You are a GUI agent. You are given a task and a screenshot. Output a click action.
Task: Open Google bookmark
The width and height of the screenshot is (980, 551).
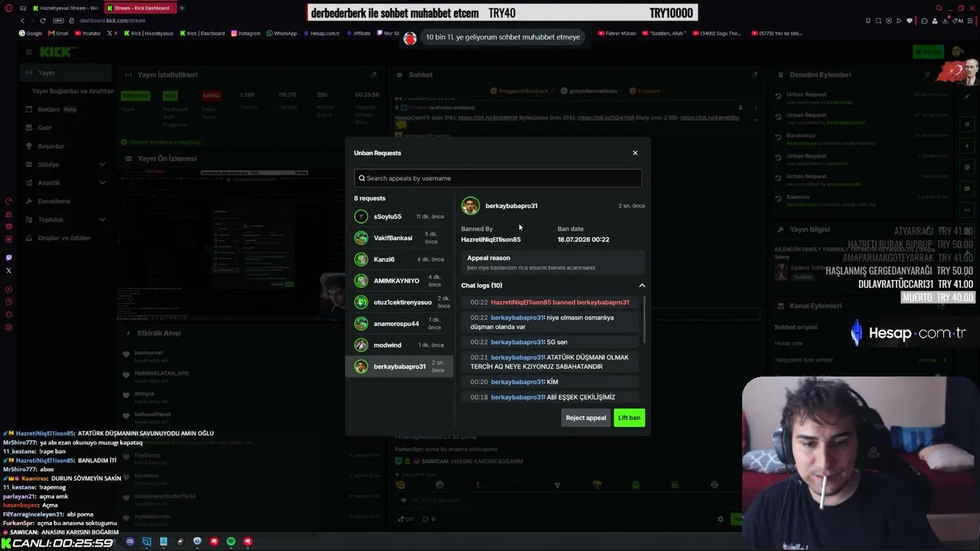click(x=31, y=34)
